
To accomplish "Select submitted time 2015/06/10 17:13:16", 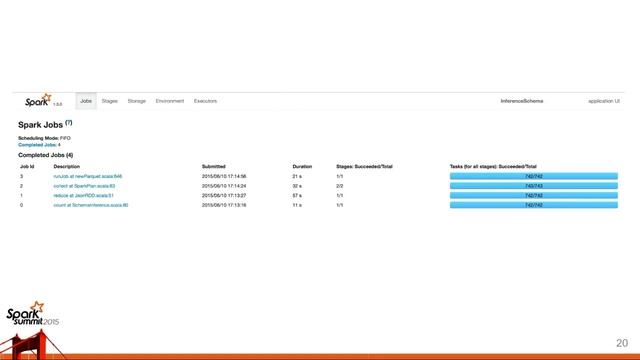I will (x=224, y=205).
